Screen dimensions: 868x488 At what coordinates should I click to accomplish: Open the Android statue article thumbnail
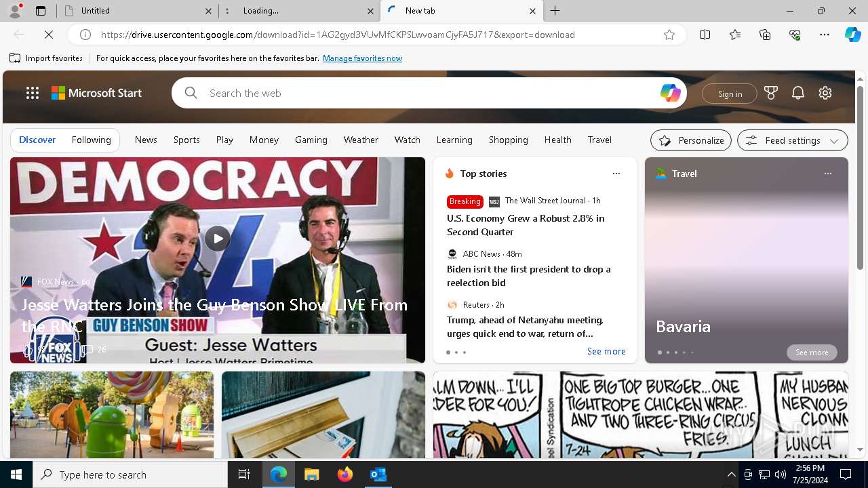click(x=112, y=415)
